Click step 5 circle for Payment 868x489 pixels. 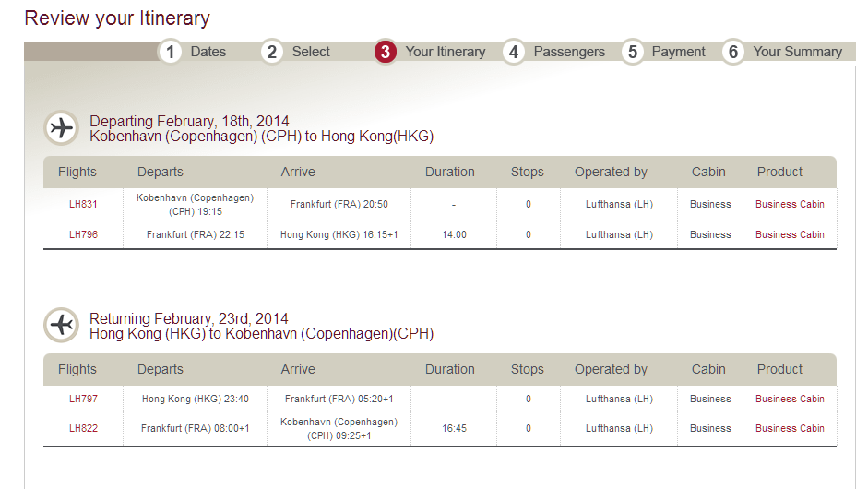point(632,52)
